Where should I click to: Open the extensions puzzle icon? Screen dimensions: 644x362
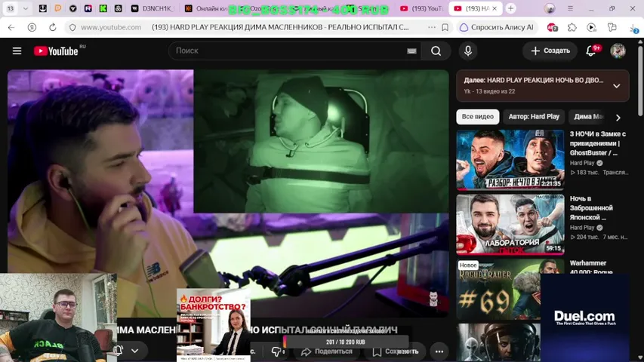(572, 27)
